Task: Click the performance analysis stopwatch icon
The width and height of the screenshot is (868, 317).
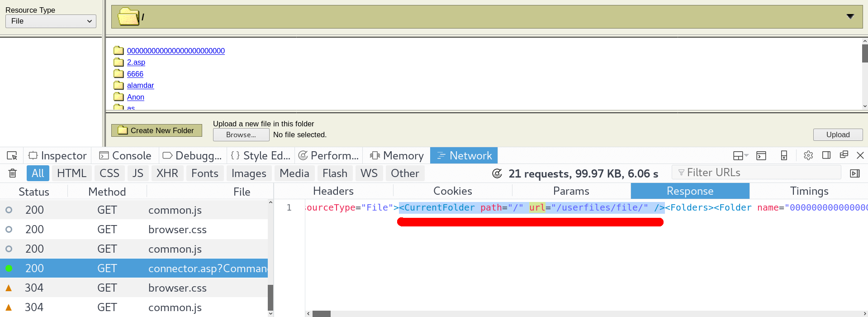Action: (497, 174)
